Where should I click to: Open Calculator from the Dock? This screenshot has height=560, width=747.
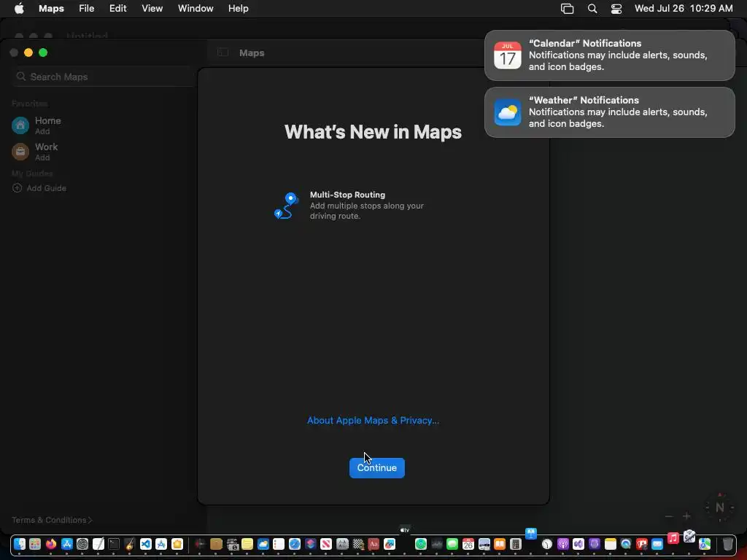[516, 544]
